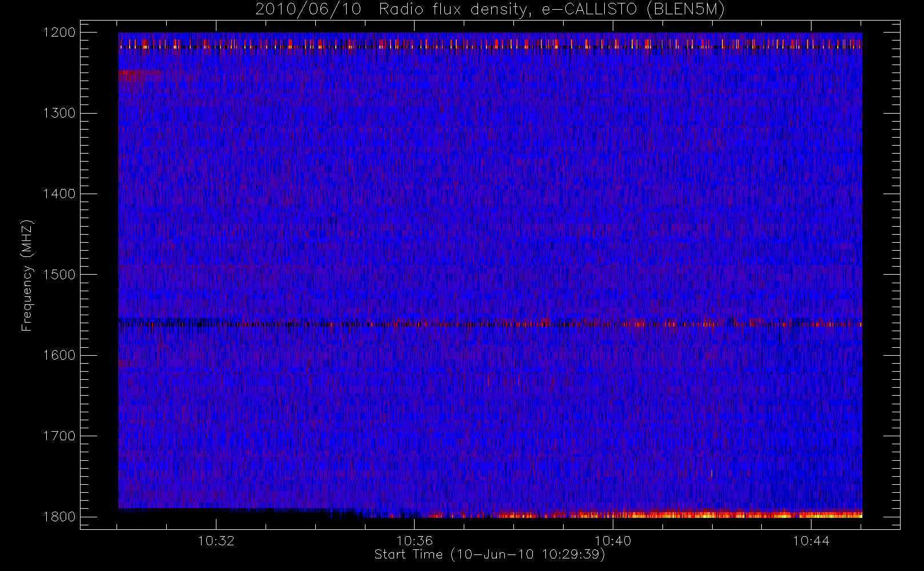Click the Y-axis label 'Frequency (MHZ)'

[x=27, y=275]
